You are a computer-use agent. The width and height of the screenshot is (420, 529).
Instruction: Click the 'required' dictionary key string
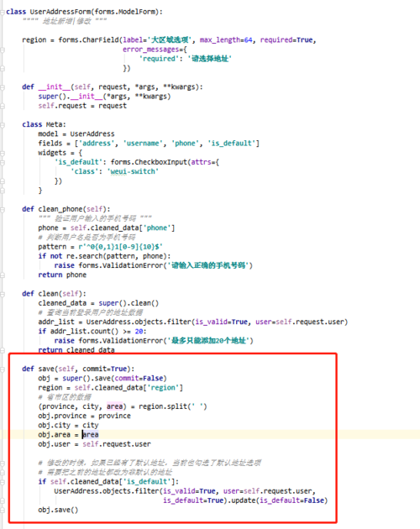click(159, 59)
